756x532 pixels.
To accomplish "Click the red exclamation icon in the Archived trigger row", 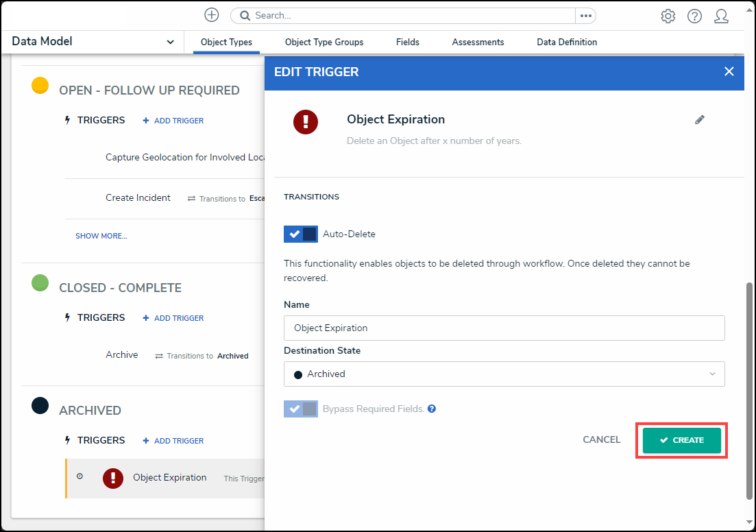I will (x=113, y=478).
